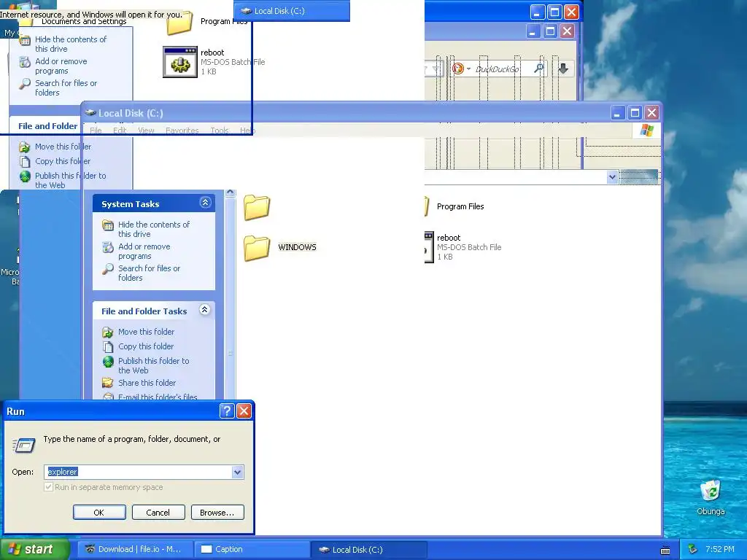Collapse the File and Folder Tasks panel

coord(204,310)
